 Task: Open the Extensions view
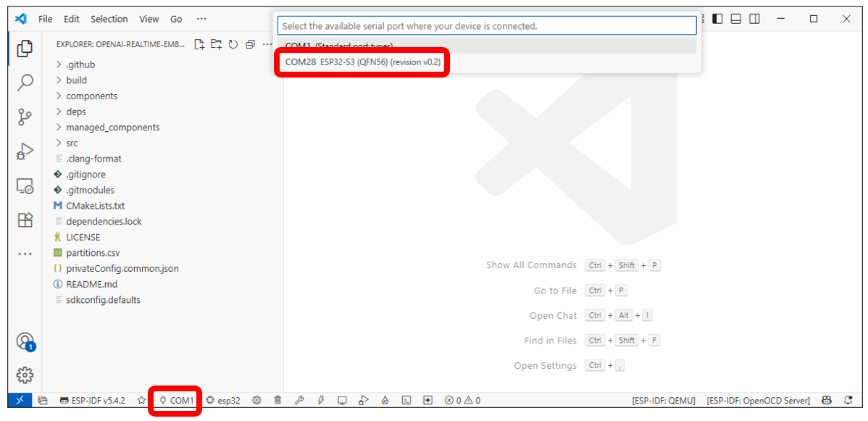pos(25,220)
